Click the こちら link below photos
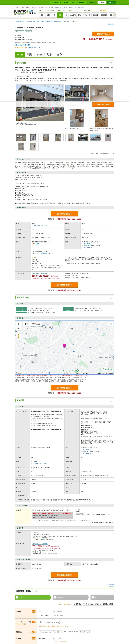Viewport: 129px width, 644px height. coord(112,153)
